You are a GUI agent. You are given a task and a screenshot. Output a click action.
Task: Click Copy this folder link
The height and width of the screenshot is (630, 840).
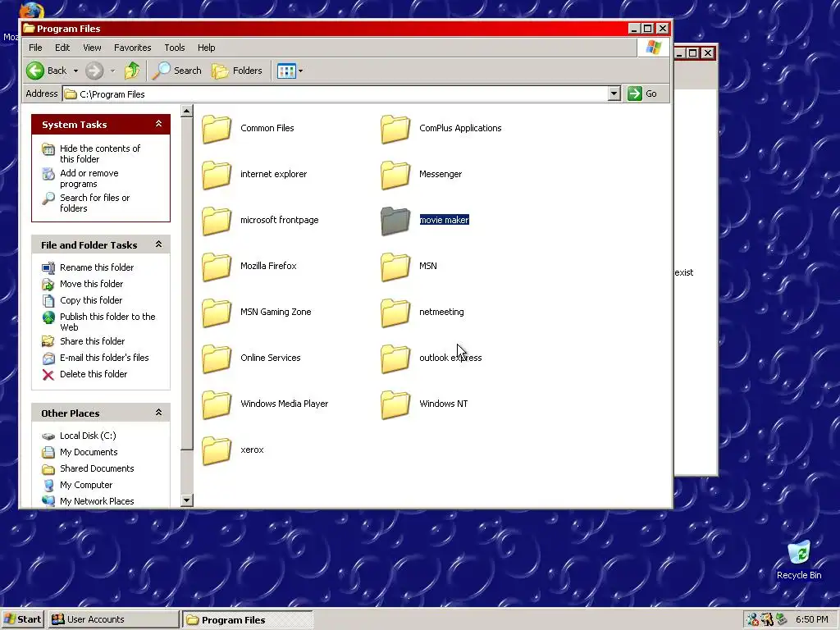(x=91, y=300)
